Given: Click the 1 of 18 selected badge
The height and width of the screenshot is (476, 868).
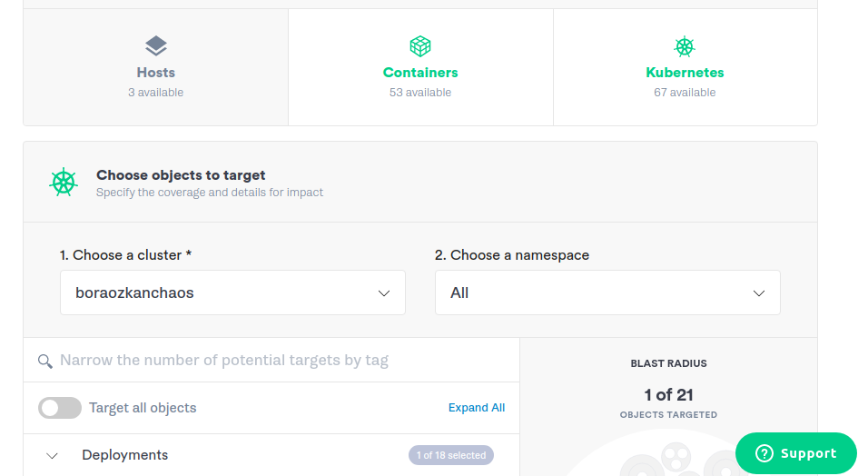Looking at the screenshot, I should (451, 455).
